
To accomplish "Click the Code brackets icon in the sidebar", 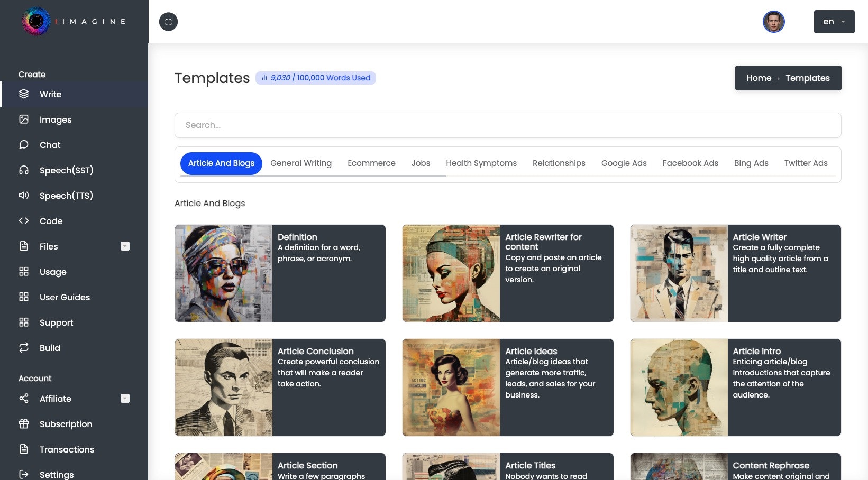I will tap(24, 221).
